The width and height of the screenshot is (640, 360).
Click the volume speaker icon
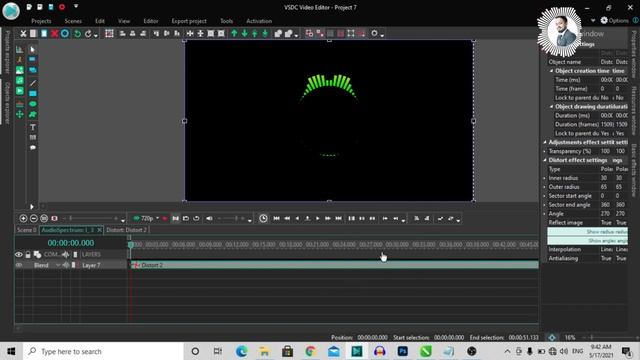209,218
